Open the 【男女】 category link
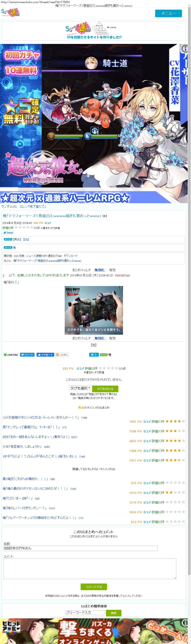Screen dimensions: 191x644 [x=17, y=240]
